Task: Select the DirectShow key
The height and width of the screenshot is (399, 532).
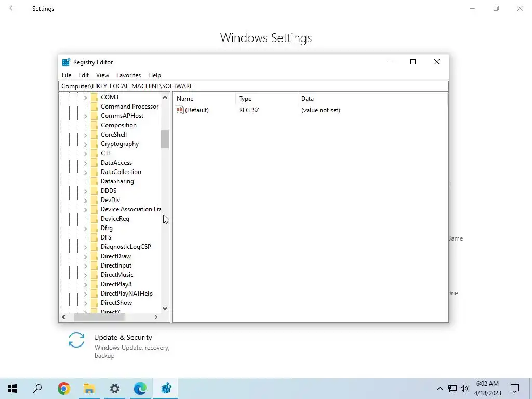Action: 116,303
